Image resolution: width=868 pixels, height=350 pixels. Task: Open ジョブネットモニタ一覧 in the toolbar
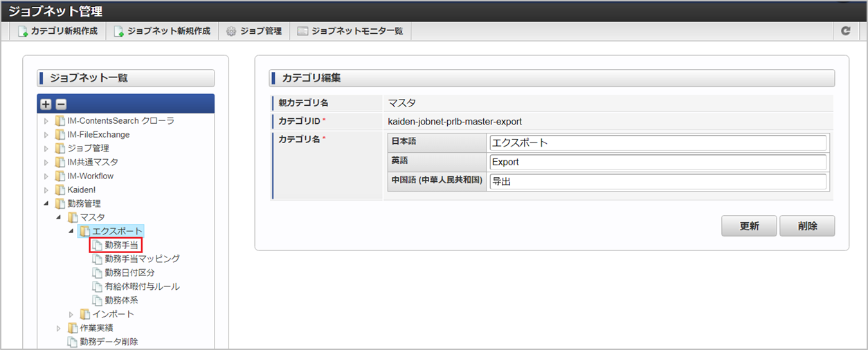pos(350,31)
